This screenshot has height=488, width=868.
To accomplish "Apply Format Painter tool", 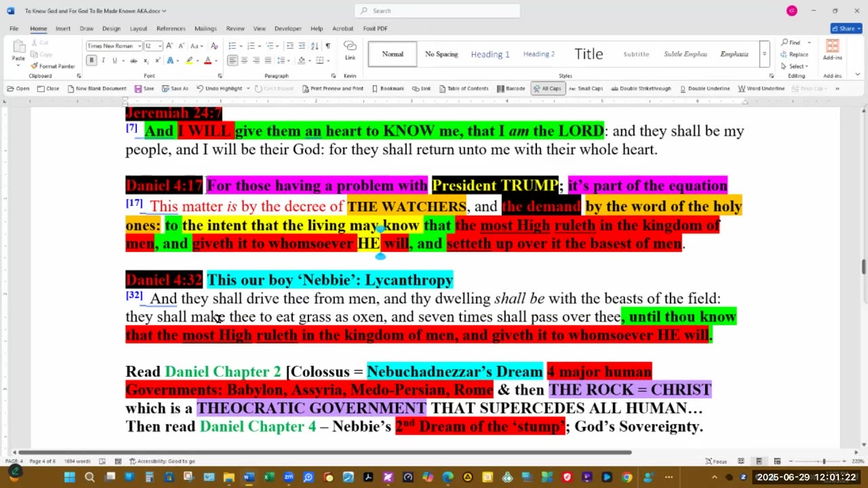I will coord(52,66).
